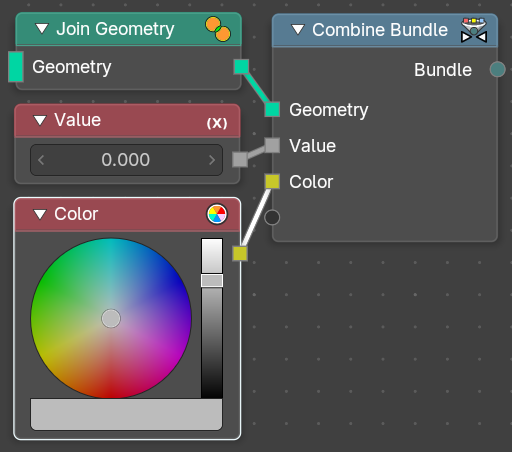512x452 pixels.
Task: Increase value with right arrow
Action: (x=212, y=160)
